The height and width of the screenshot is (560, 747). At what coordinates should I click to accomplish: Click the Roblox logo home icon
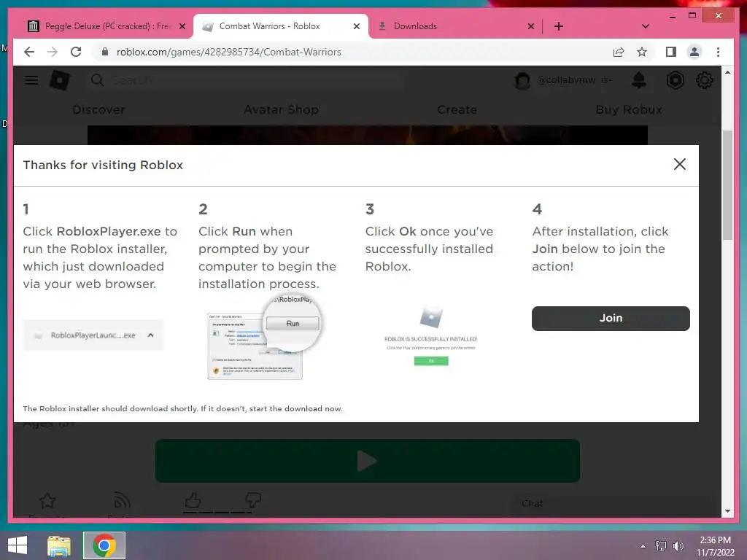pyautogui.click(x=60, y=80)
